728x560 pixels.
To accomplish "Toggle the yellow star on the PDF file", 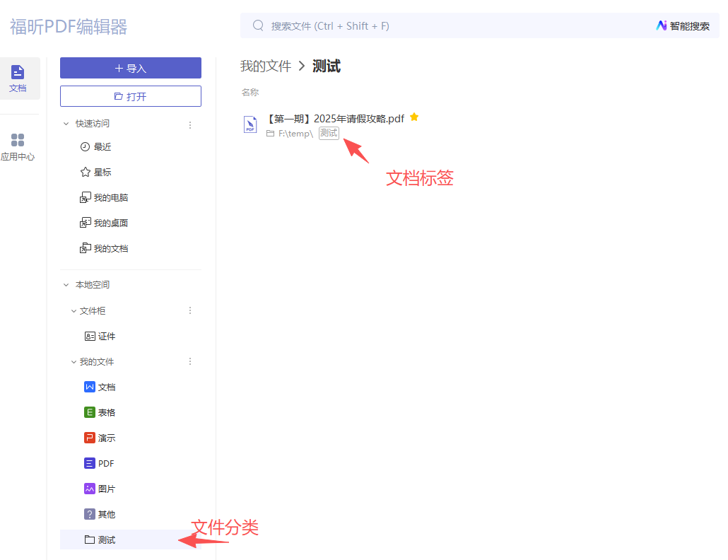I will click(414, 117).
